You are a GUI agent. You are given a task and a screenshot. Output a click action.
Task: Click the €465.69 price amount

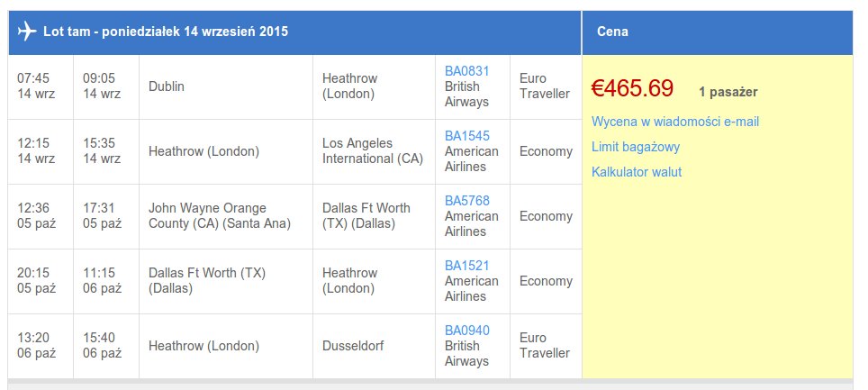pos(632,88)
